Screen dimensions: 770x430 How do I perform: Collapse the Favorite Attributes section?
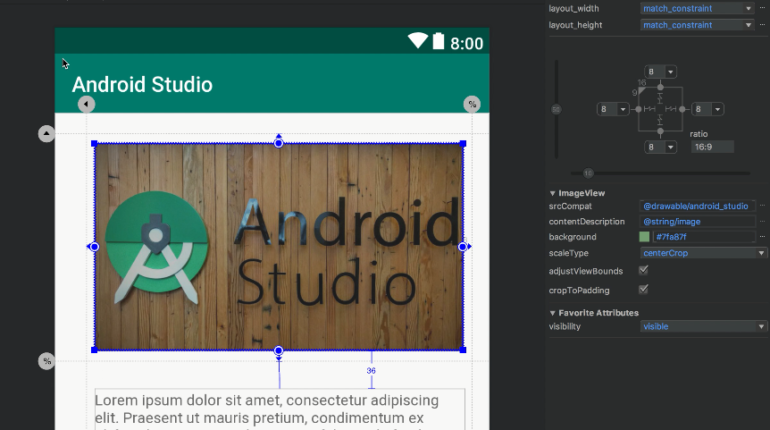[552, 313]
